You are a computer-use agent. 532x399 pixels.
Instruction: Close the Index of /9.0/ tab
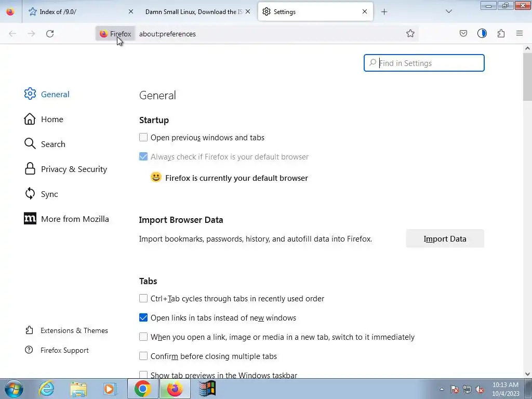(x=130, y=11)
